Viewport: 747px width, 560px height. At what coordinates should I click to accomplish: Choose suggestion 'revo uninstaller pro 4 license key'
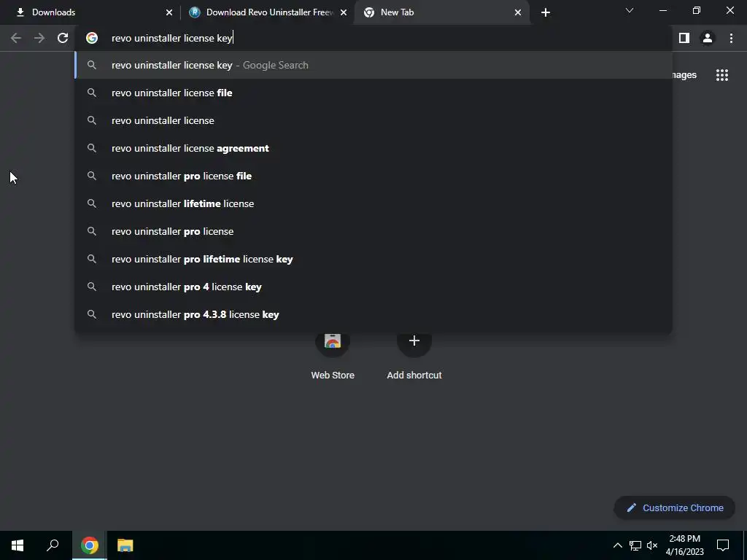[x=373, y=287]
